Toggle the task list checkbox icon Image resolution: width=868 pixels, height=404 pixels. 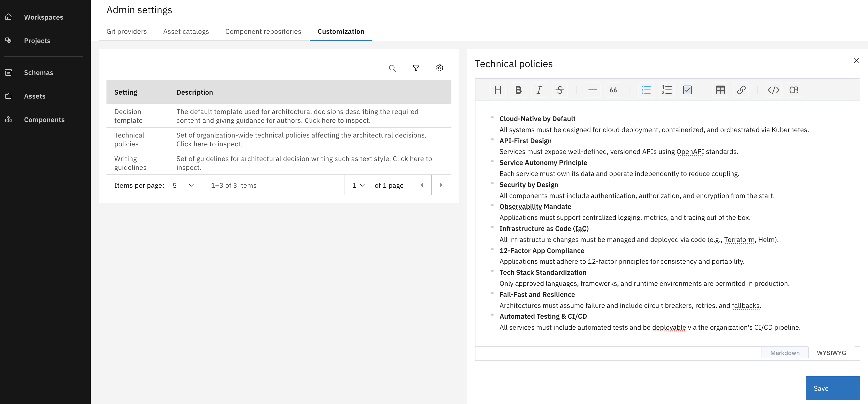pos(687,90)
